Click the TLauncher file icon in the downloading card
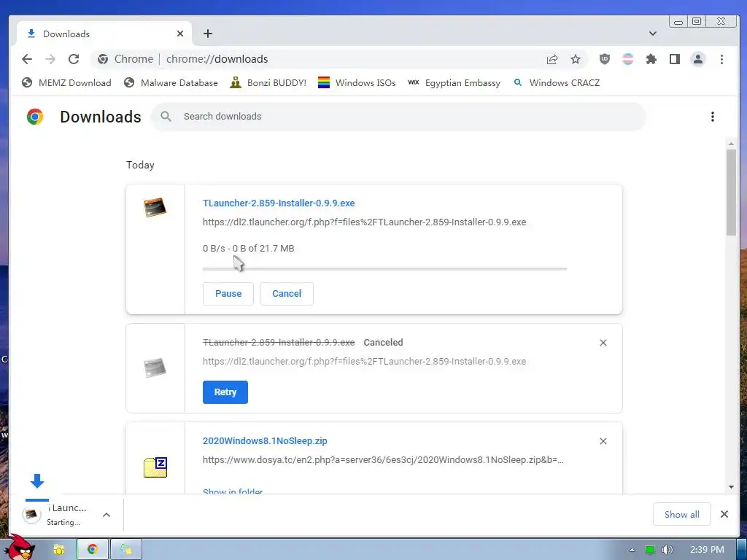 155,208
